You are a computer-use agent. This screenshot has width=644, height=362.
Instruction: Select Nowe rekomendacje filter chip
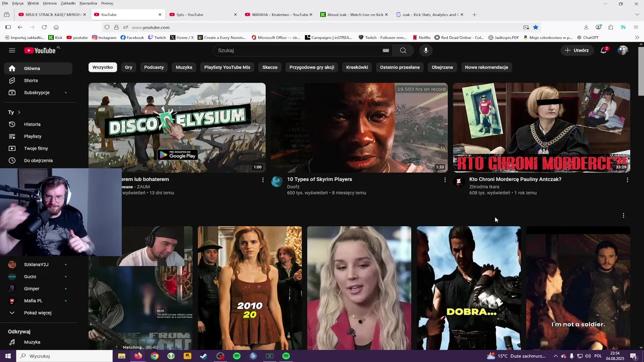[x=487, y=67]
